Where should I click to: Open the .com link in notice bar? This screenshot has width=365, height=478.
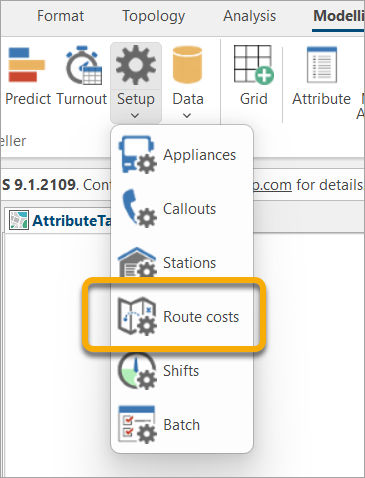point(272,185)
